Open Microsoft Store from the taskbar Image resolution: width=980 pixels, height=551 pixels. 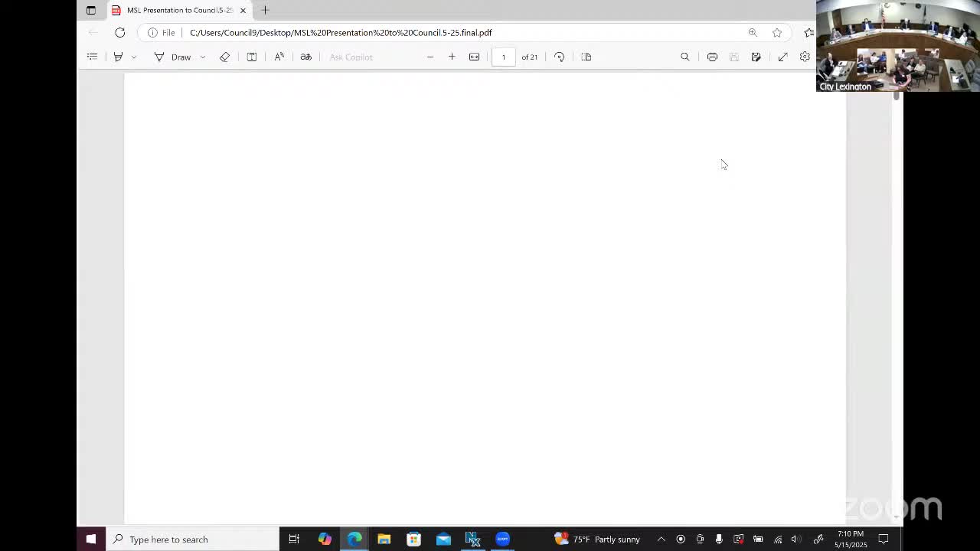(x=413, y=539)
